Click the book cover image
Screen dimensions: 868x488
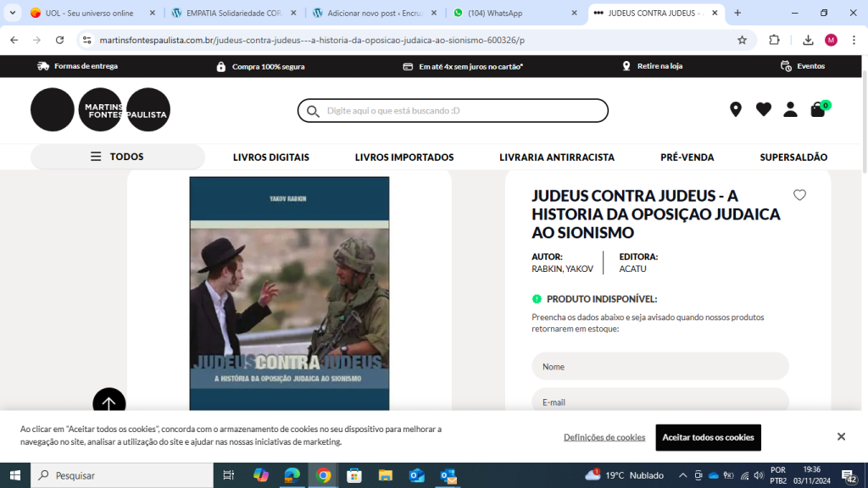pos(289,292)
